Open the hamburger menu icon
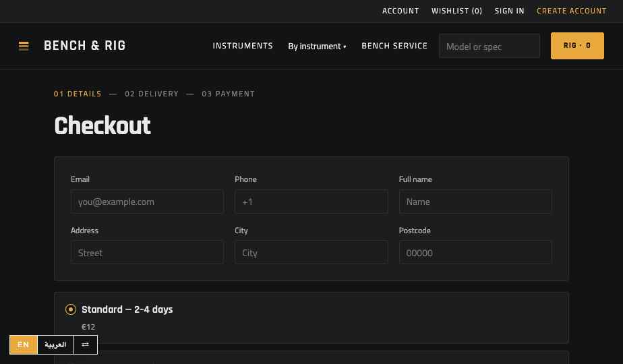 click(24, 46)
